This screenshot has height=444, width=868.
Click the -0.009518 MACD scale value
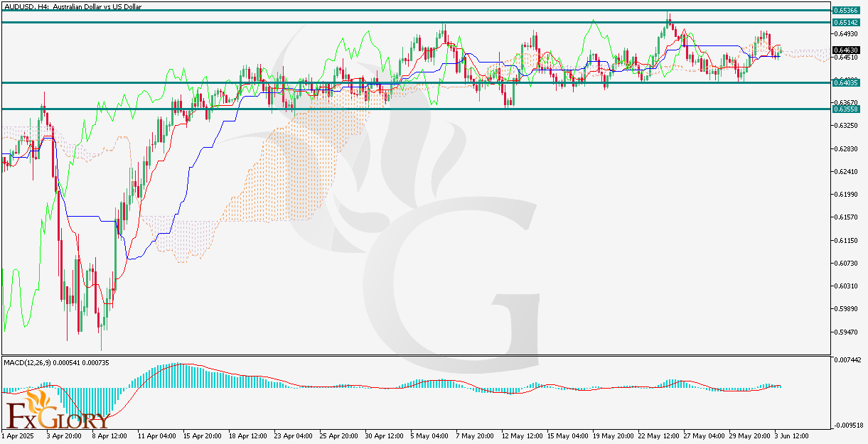[847, 425]
